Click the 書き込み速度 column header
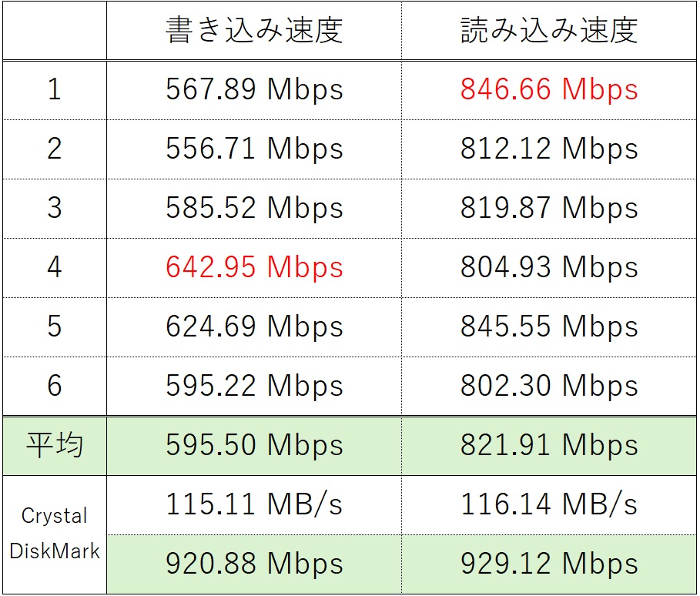 click(x=254, y=30)
